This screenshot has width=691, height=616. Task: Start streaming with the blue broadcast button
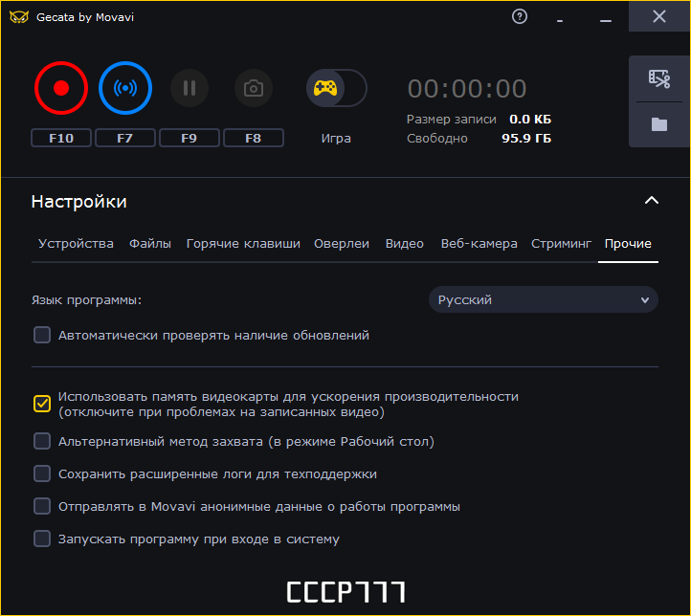(x=125, y=88)
